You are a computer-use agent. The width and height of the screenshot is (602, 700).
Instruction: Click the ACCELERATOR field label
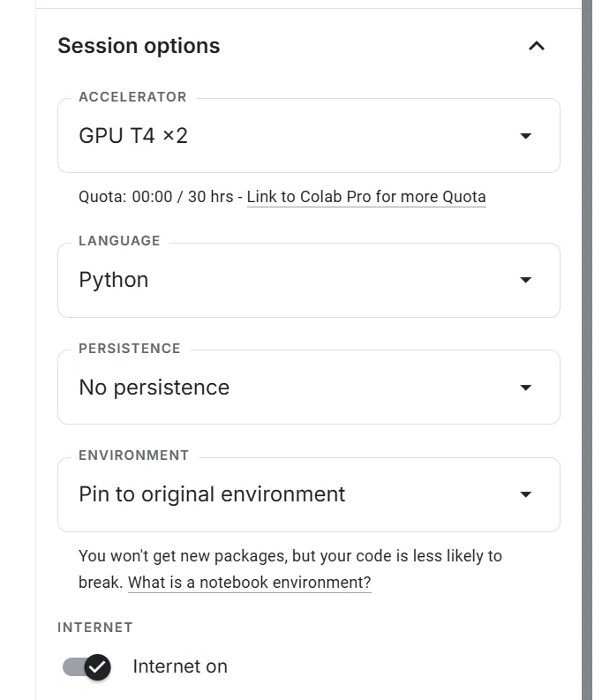pos(132,97)
